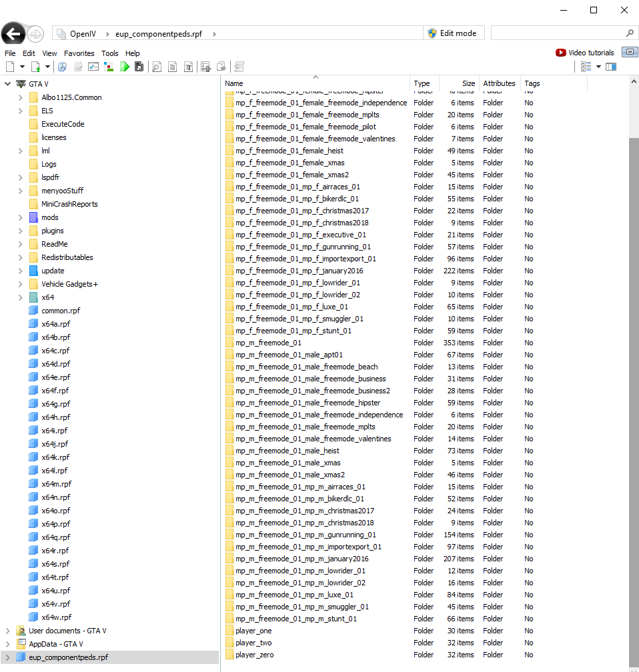The image size is (639, 672).
Task: Toggle the preview pane icon
Action: [611, 67]
